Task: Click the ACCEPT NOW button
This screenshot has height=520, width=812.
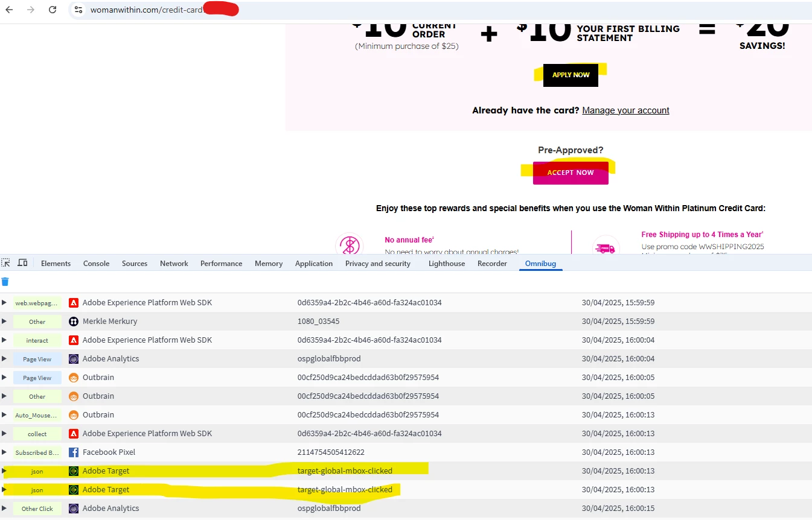Action: (571, 173)
